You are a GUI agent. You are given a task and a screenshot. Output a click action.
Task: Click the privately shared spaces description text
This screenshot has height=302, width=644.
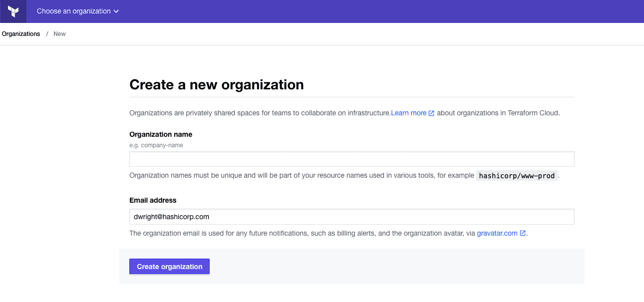click(260, 113)
